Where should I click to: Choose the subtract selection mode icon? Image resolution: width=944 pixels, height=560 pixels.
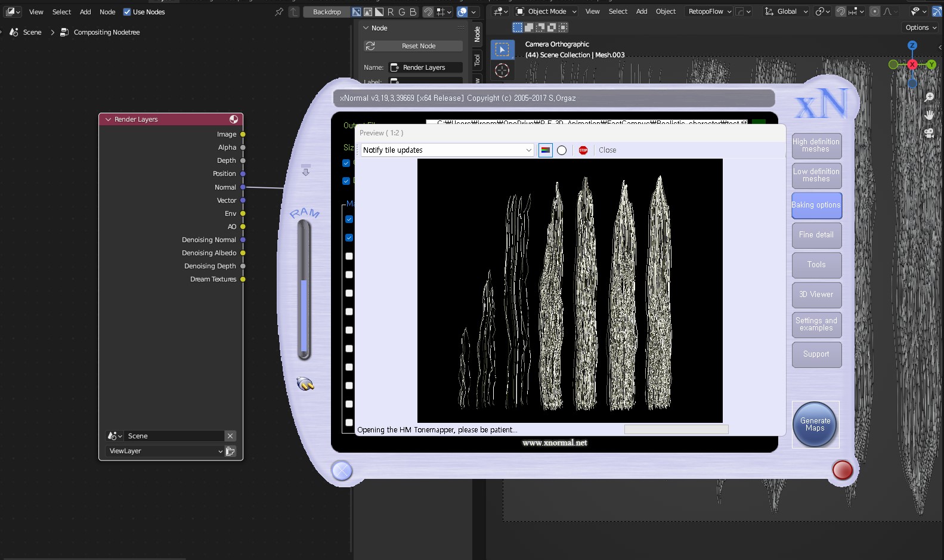(540, 27)
